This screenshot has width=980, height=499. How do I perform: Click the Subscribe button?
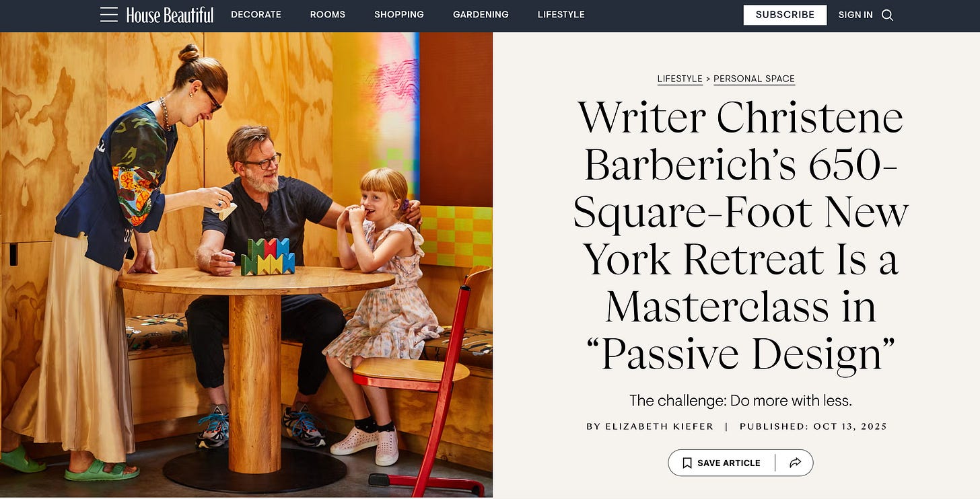[785, 15]
